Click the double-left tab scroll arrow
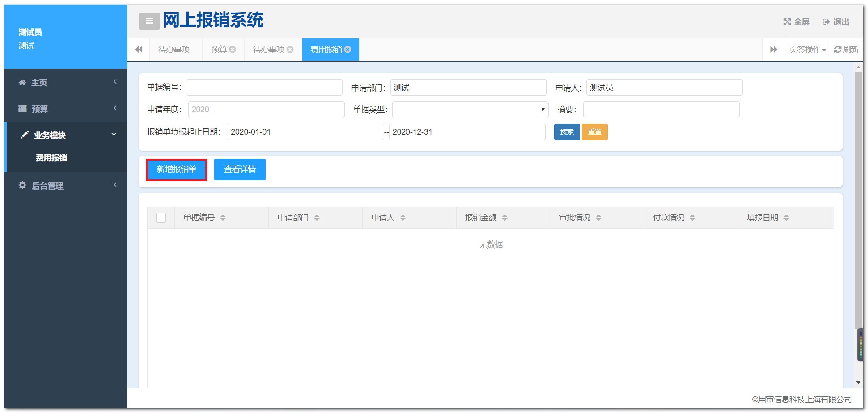868x413 pixels. pyautogui.click(x=139, y=50)
